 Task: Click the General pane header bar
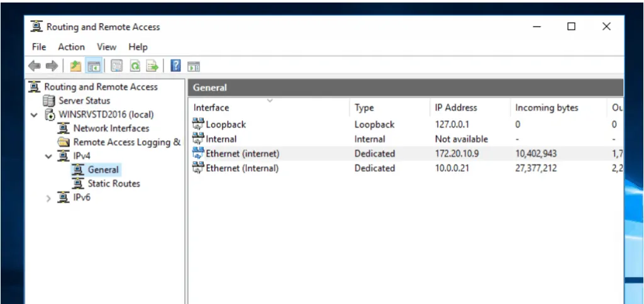(x=406, y=87)
